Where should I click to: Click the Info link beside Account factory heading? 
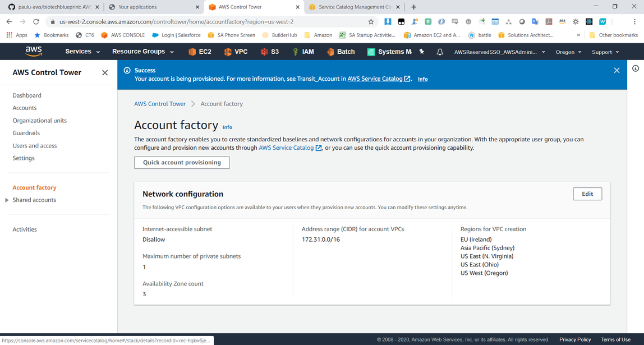227,127
